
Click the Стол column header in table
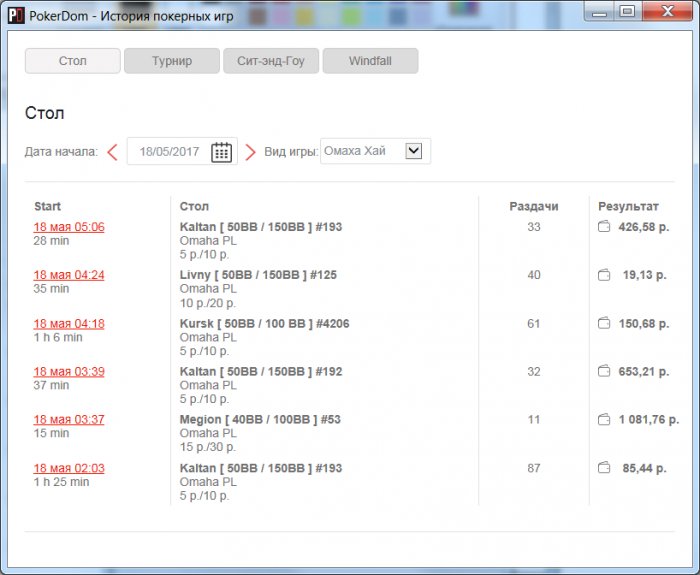click(x=194, y=206)
